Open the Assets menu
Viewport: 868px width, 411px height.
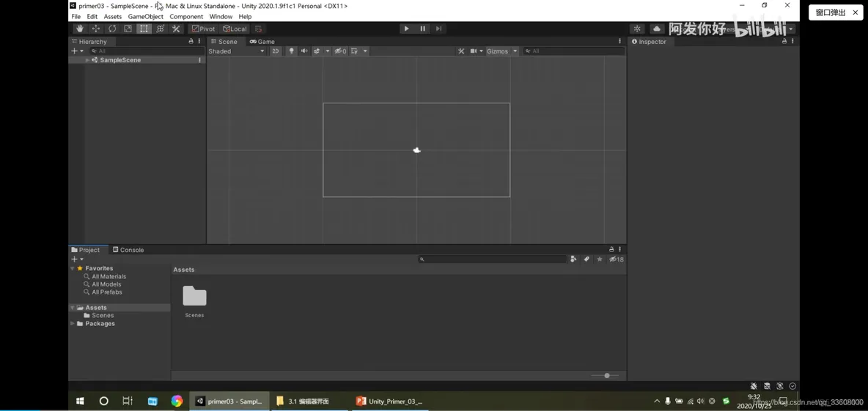(112, 17)
